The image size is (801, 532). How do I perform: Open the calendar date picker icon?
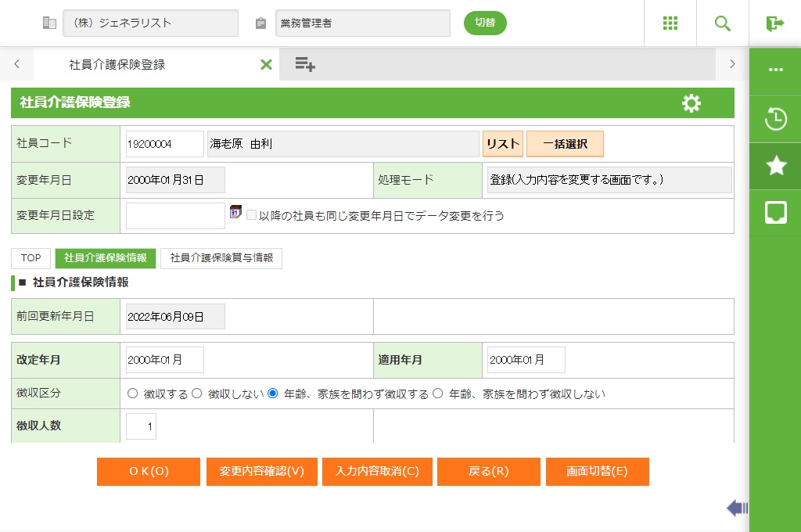click(235, 213)
